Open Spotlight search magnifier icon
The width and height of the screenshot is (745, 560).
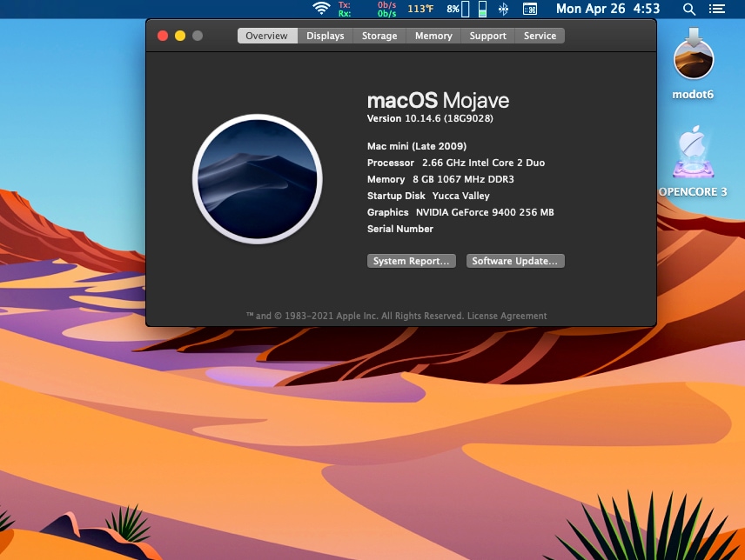point(689,9)
